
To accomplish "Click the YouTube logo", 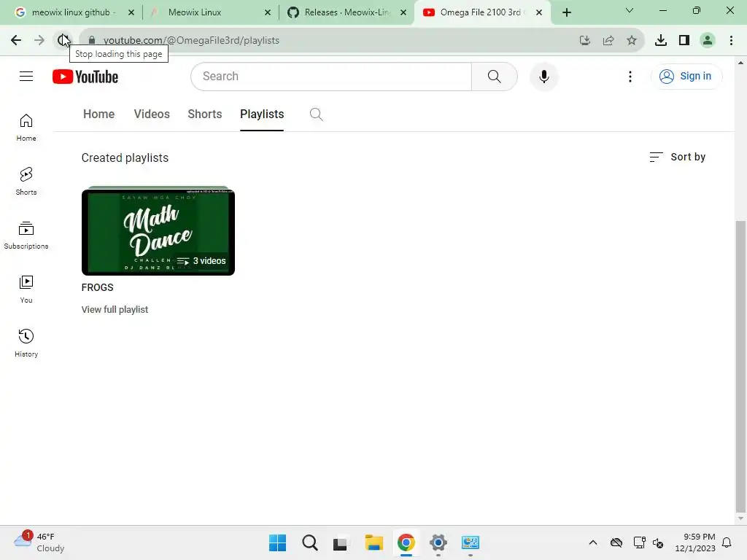I will tap(85, 77).
